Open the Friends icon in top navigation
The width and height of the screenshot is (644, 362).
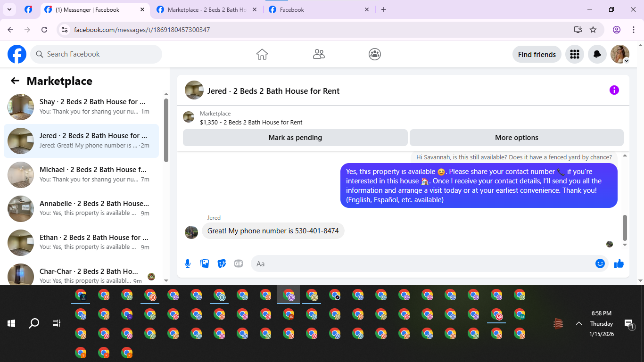pyautogui.click(x=319, y=54)
